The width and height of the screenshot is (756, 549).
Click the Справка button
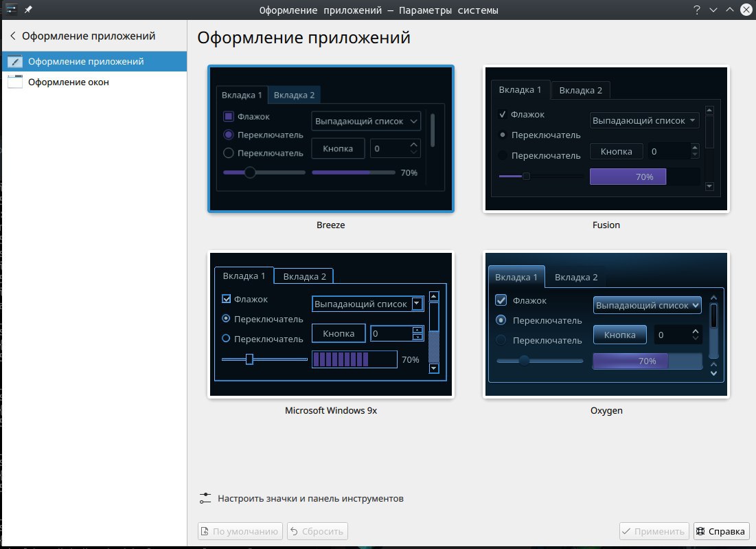coord(721,531)
